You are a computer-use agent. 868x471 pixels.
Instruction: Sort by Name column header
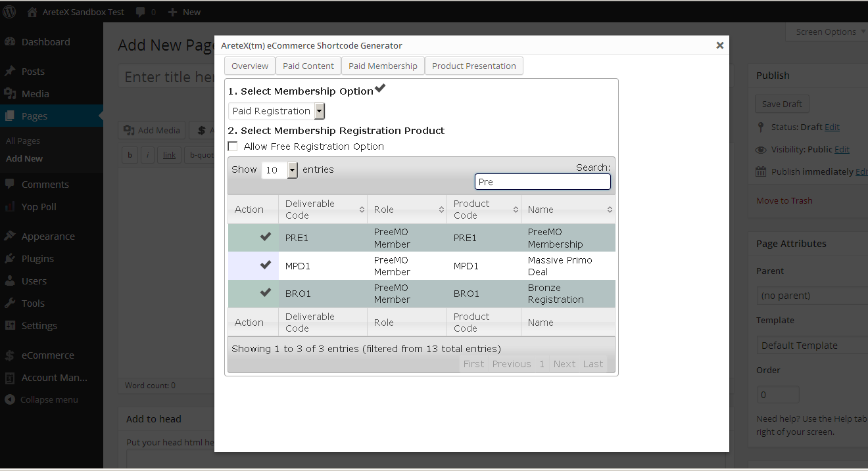click(x=568, y=210)
